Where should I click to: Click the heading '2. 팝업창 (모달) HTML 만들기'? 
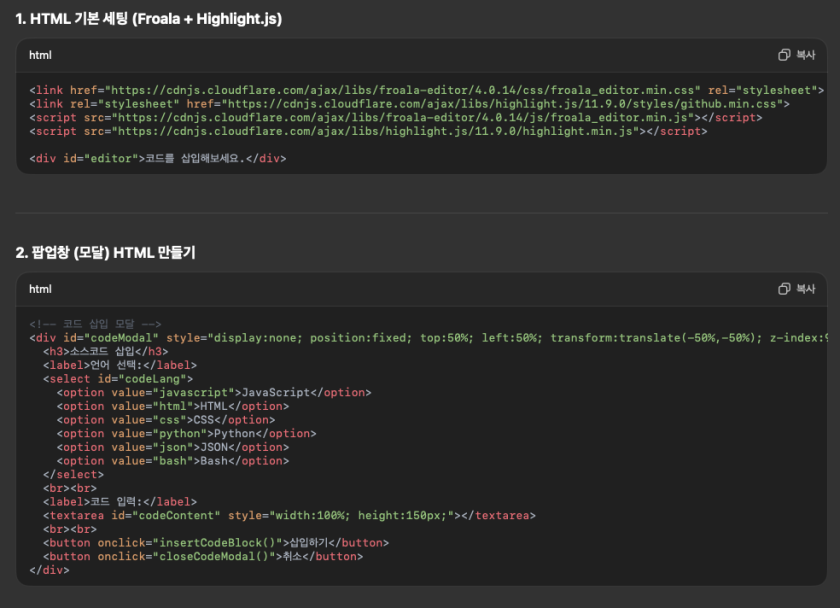tap(106, 252)
